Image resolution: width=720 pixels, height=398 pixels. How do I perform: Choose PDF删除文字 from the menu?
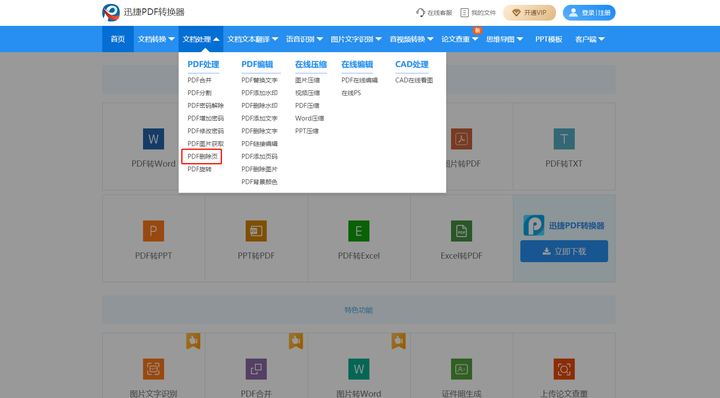pyautogui.click(x=259, y=131)
